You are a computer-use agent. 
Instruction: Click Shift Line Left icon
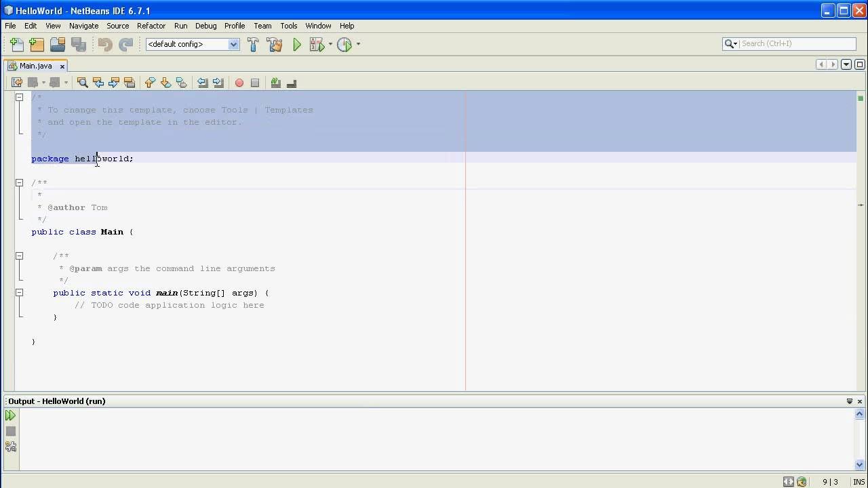click(x=202, y=83)
